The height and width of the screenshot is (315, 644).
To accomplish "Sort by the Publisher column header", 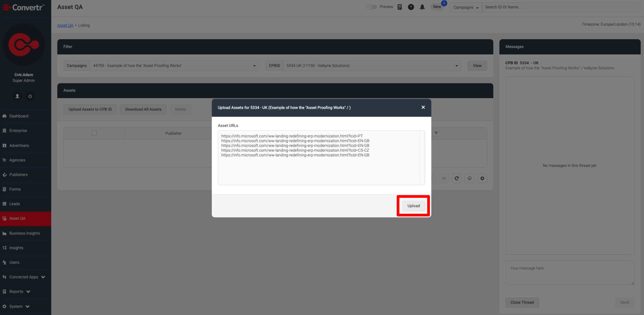I will (x=173, y=133).
